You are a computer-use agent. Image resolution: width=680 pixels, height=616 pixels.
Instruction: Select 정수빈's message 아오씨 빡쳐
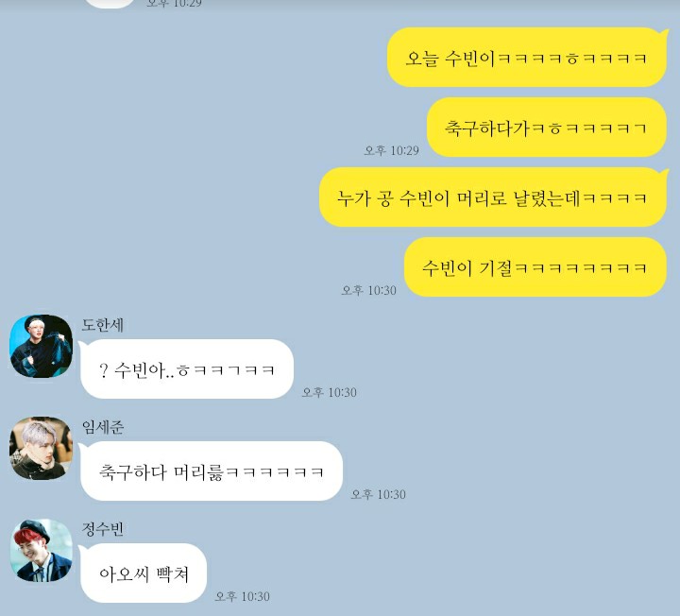point(144,573)
